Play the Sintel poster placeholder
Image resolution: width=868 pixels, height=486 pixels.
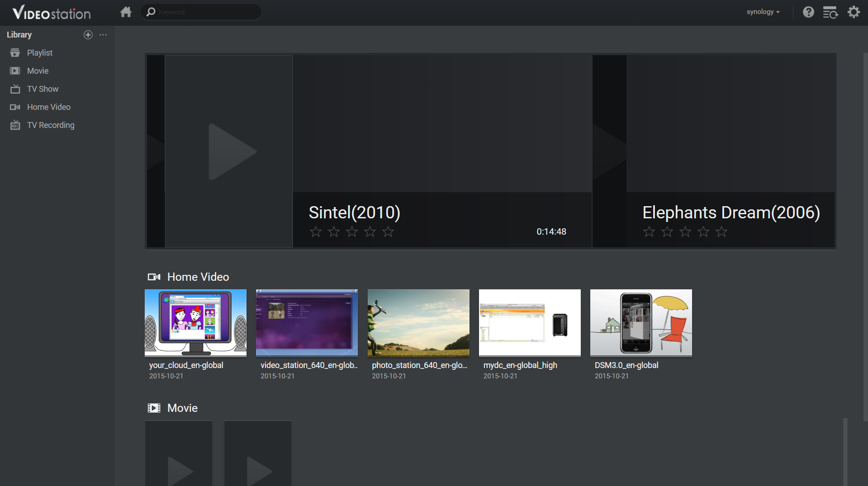click(229, 151)
